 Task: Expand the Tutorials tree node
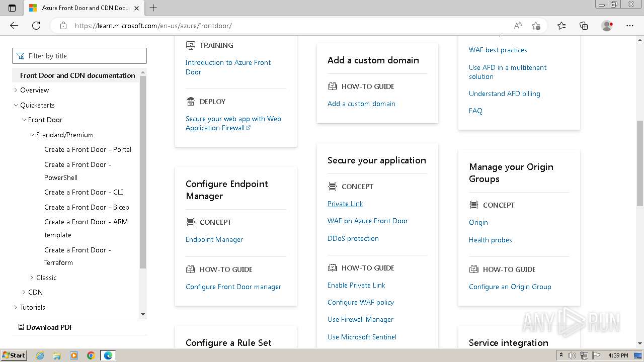click(16, 307)
